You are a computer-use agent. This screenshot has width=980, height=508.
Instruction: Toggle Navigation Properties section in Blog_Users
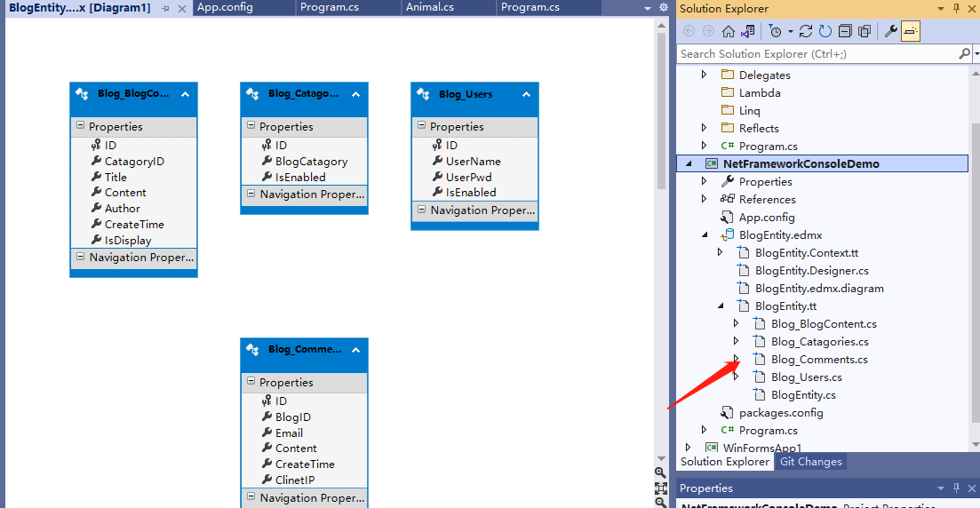[x=421, y=210]
